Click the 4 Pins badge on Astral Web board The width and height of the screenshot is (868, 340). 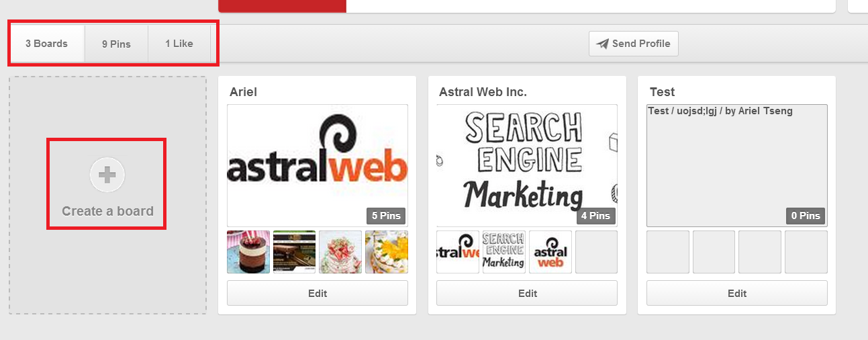coord(595,216)
